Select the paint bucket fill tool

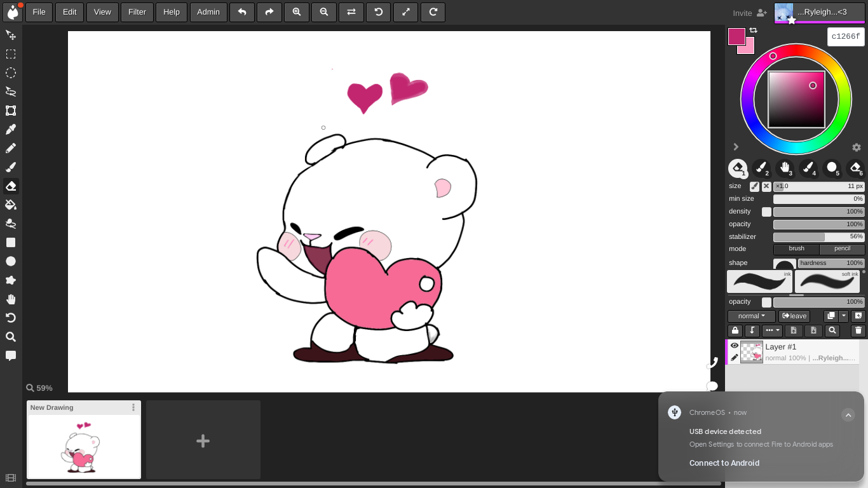pos(11,205)
